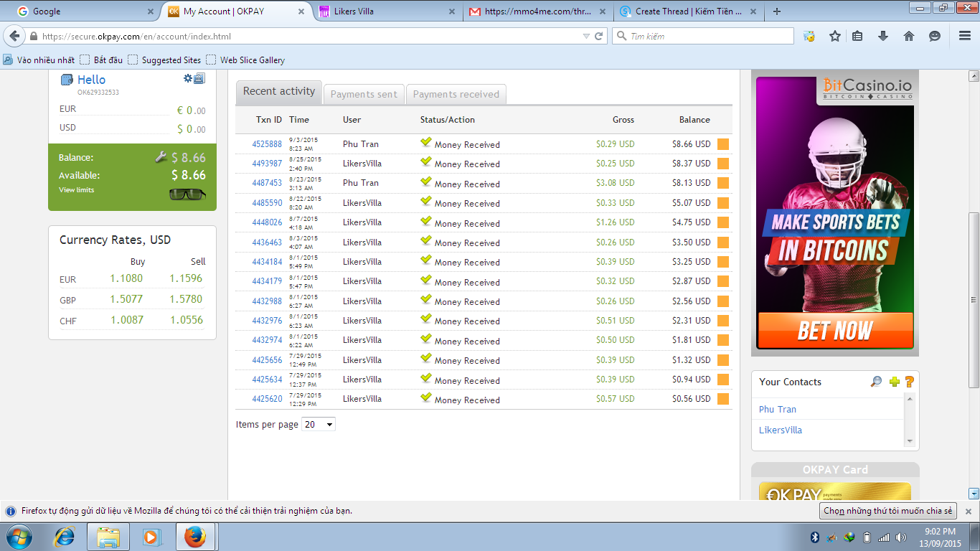Click the '$8.66 USD' balance in the top transaction row

click(691, 144)
